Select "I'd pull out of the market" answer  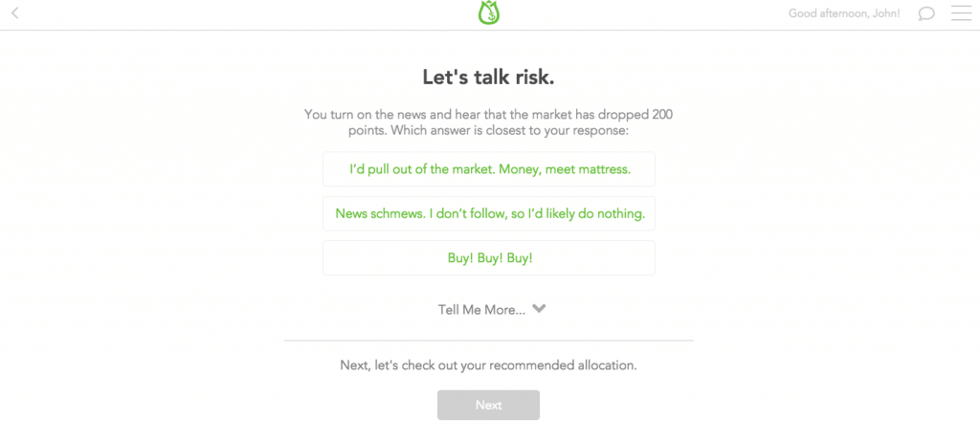point(489,168)
